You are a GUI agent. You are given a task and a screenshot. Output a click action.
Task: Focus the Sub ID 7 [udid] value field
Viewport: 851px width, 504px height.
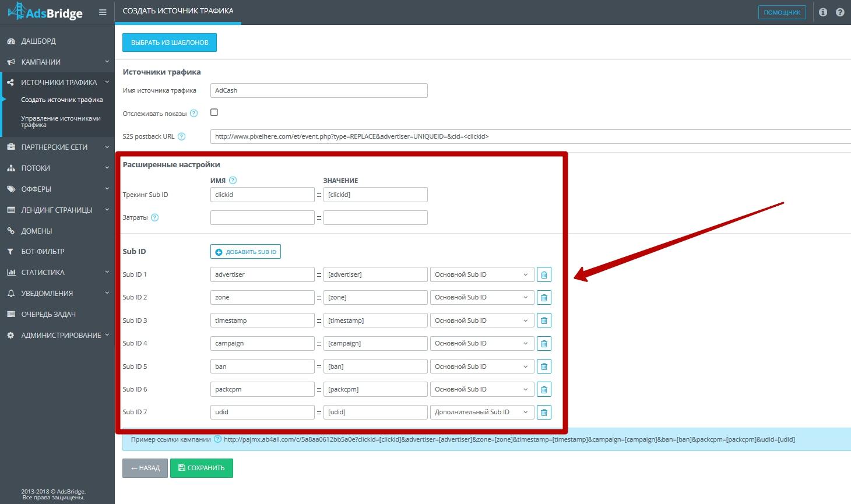[x=375, y=413]
